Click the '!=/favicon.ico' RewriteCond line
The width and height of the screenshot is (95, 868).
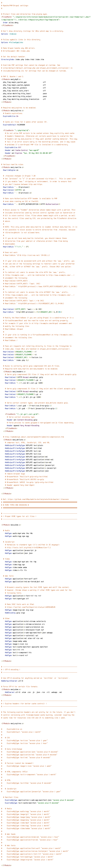point(23,357)
